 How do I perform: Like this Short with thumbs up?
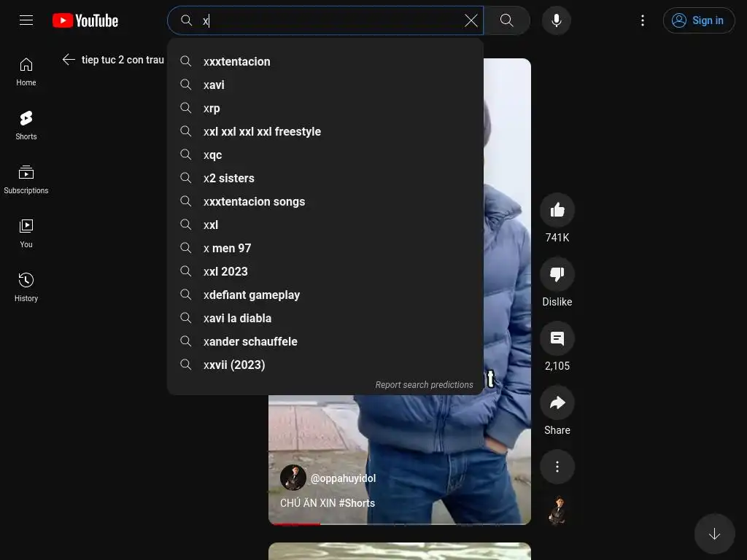point(557,210)
